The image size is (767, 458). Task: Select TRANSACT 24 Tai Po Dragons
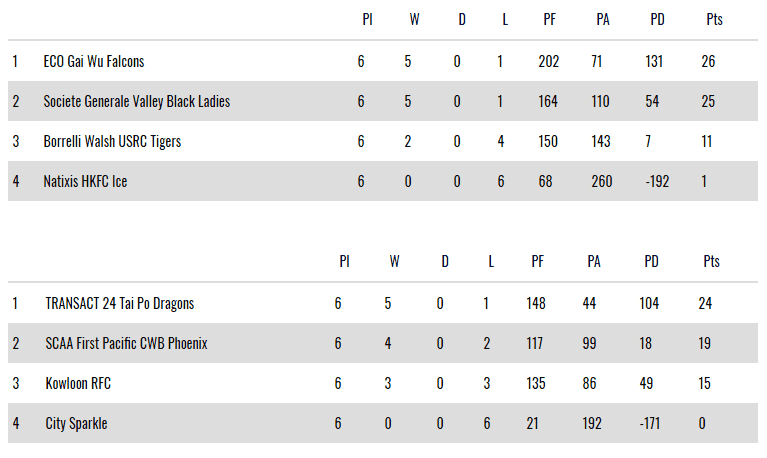pyautogui.click(x=119, y=303)
